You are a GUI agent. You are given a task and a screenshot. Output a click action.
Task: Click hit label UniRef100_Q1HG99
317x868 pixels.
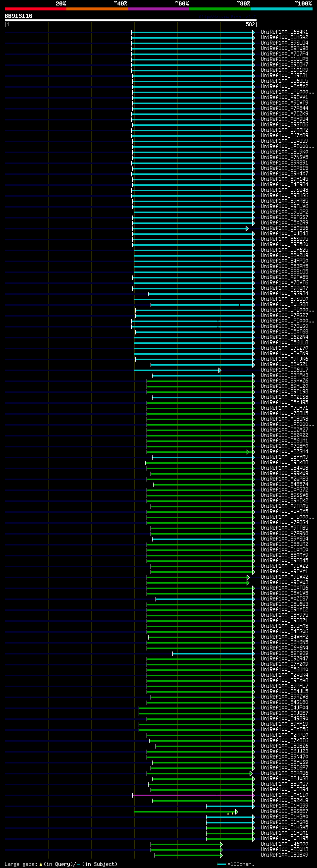tap(284, 806)
